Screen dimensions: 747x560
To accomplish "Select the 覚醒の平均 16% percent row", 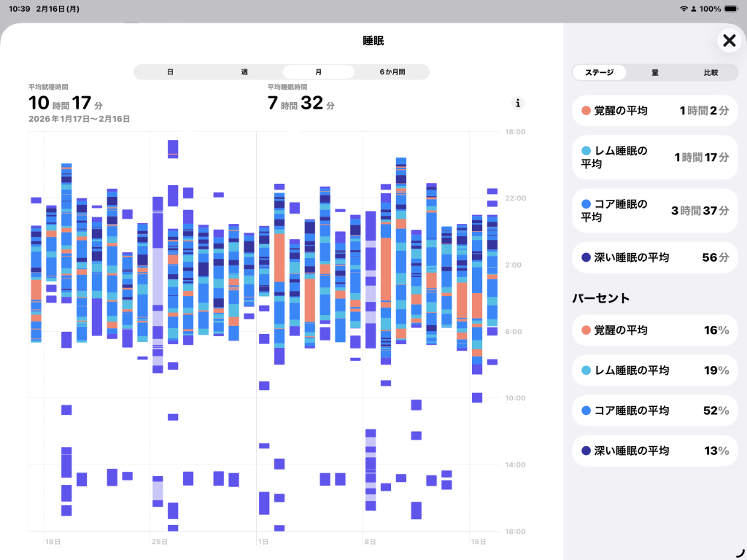I will click(x=655, y=330).
